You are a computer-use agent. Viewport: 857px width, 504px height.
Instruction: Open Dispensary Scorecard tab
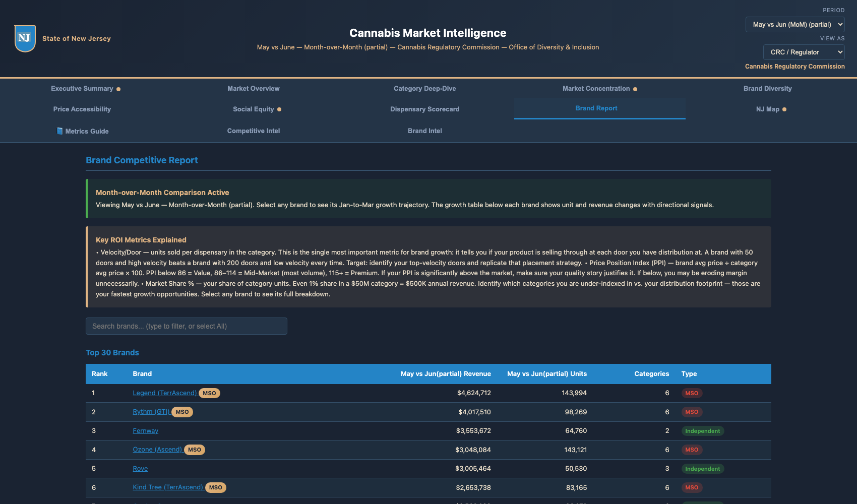click(x=424, y=109)
